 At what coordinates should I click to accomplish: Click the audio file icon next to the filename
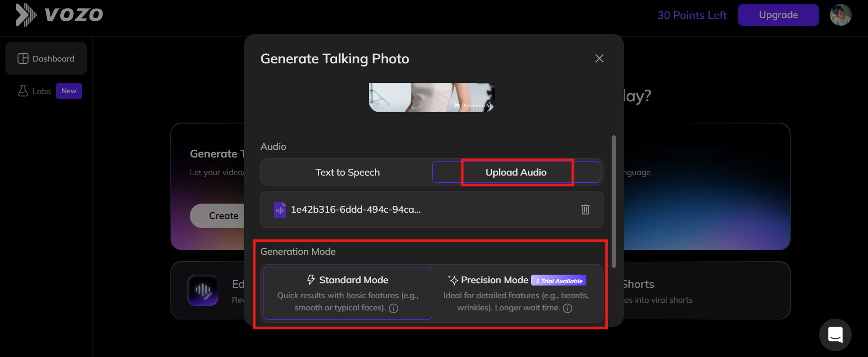pyautogui.click(x=279, y=209)
